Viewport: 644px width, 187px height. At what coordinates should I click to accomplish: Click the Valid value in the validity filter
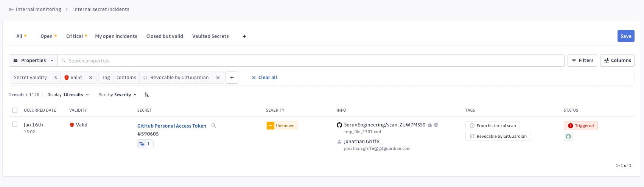(x=73, y=78)
